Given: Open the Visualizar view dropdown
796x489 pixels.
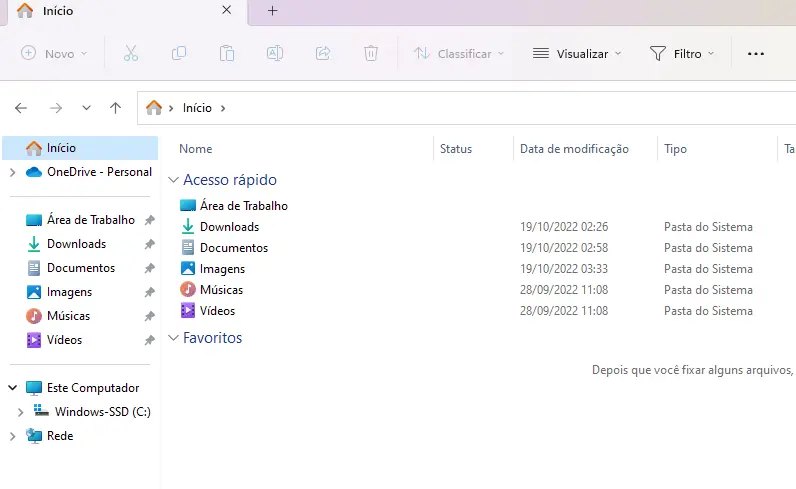Looking at the screenshot, I should [x=577, y=53].
